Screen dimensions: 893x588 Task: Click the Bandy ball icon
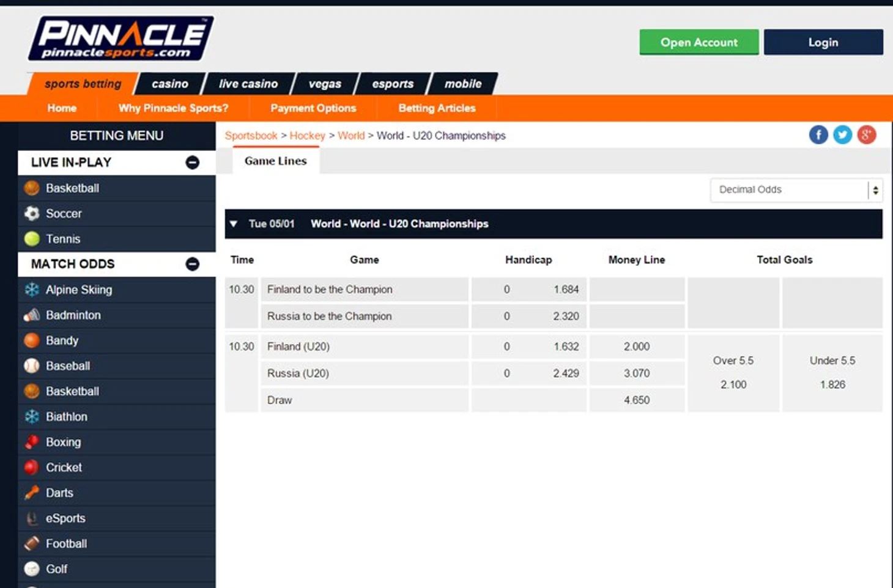click(32, 340)
